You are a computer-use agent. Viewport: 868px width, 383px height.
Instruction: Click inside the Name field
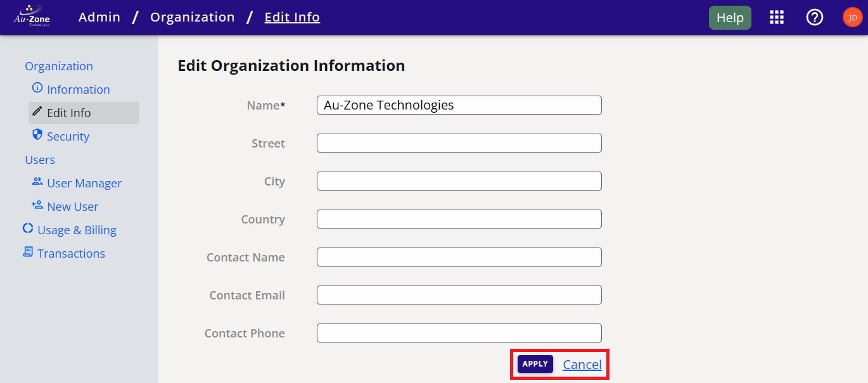[x=458, y=105]
